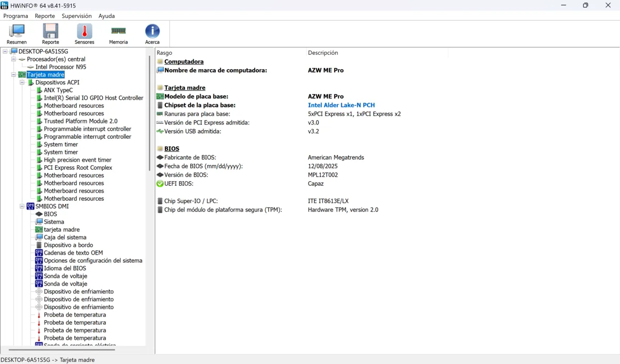The height and width of the screenshot is (364, 620).
Task: Open the Supervisión menu
Action: click(76, 16)
